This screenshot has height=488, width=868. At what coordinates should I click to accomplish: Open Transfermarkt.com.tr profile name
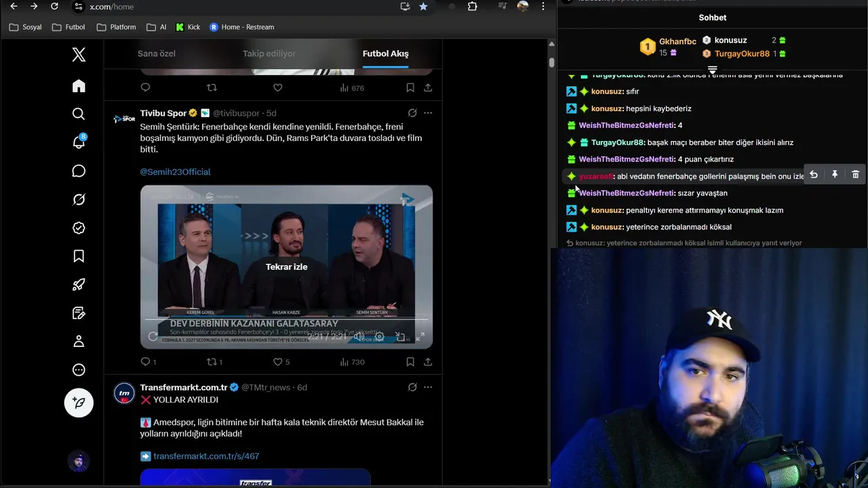pos(184,388)
